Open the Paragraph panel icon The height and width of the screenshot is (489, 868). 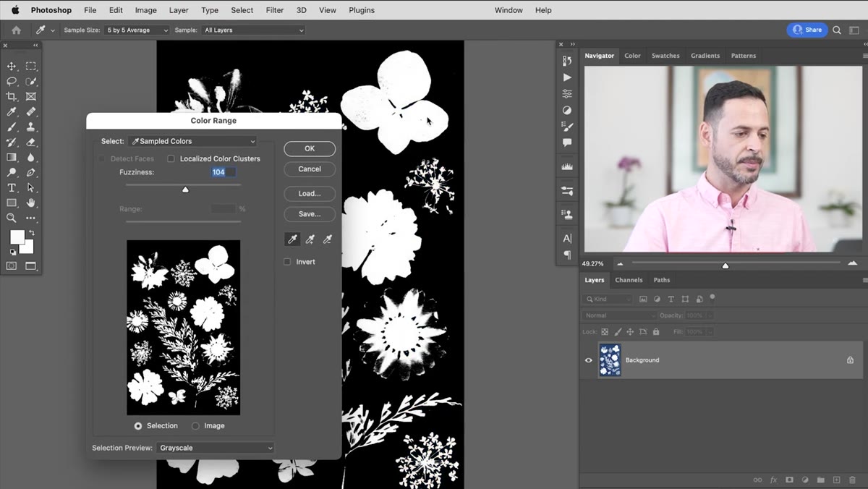coord(567,255)
